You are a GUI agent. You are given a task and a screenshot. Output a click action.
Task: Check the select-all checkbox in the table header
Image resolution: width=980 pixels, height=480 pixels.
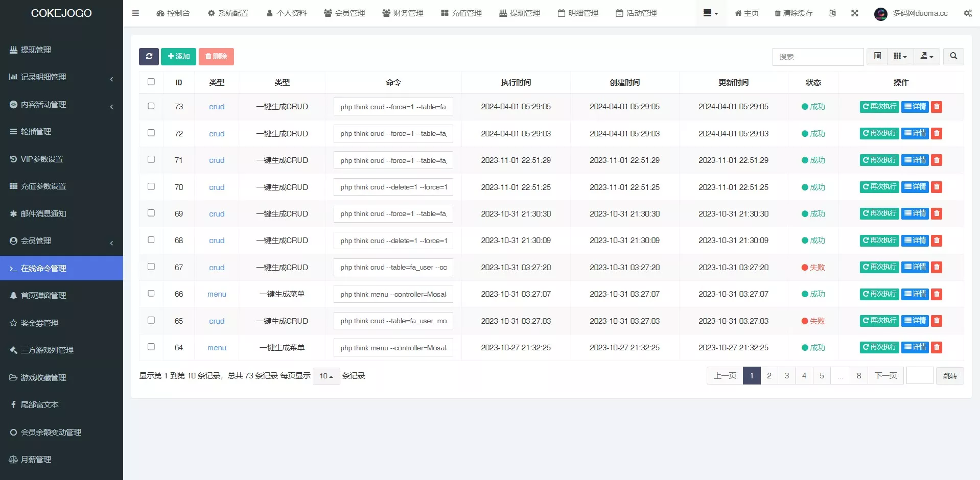tap(151, 81)
